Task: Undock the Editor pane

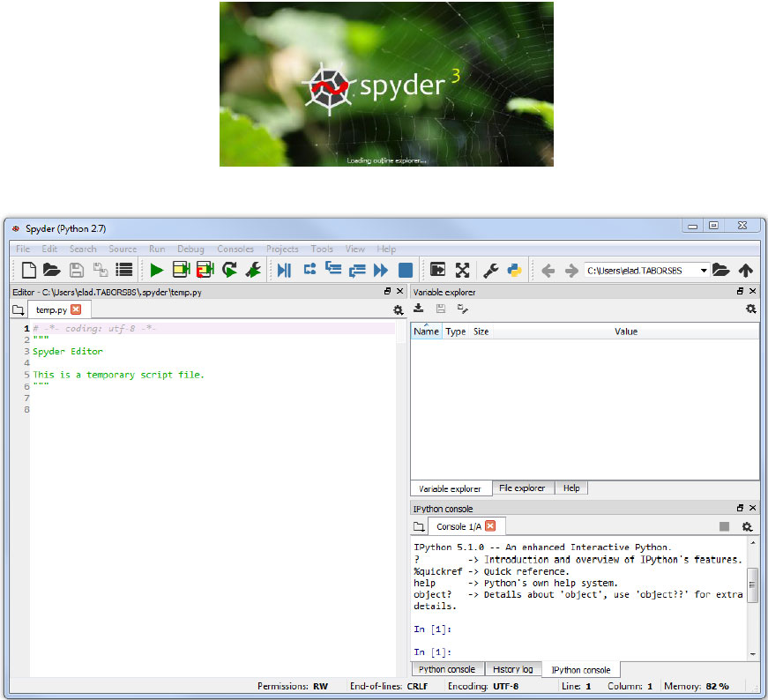Action: point(387,291)
